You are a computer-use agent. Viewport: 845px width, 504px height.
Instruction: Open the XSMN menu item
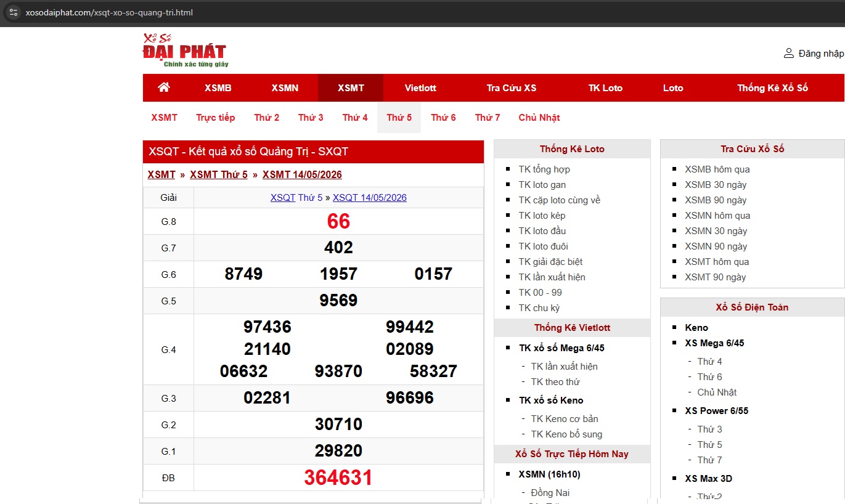(x=285, y=88)
